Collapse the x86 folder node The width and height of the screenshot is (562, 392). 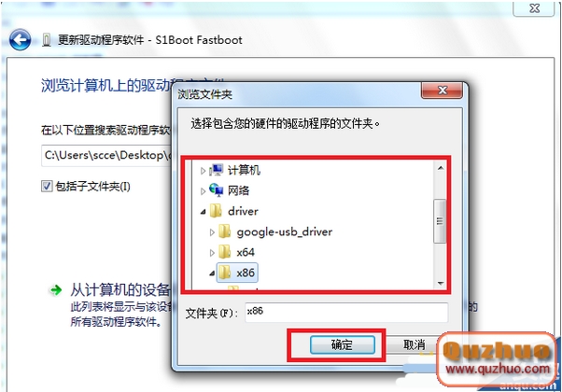pyautogui.click(x=212, y=273)
